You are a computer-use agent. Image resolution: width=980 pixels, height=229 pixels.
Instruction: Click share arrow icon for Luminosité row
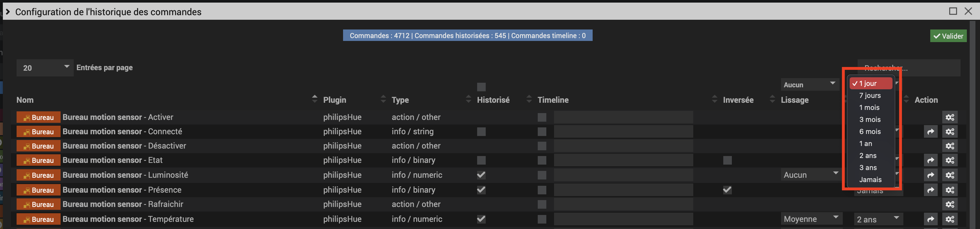931,175
